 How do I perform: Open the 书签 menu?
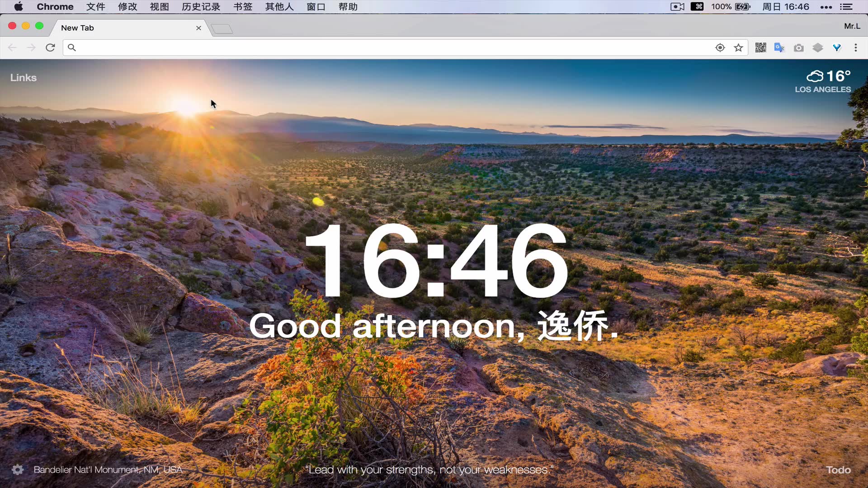pyautogui.click(x=243, y=7)
